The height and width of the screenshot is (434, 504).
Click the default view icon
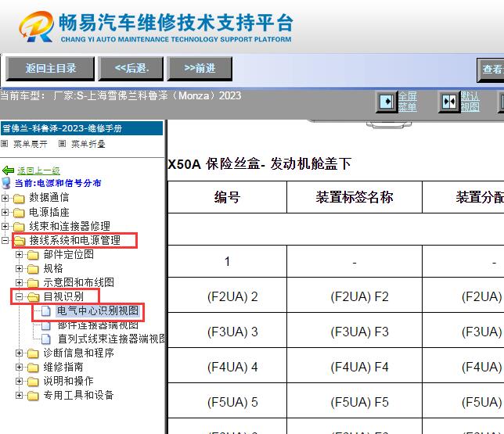tap(448, 102)
